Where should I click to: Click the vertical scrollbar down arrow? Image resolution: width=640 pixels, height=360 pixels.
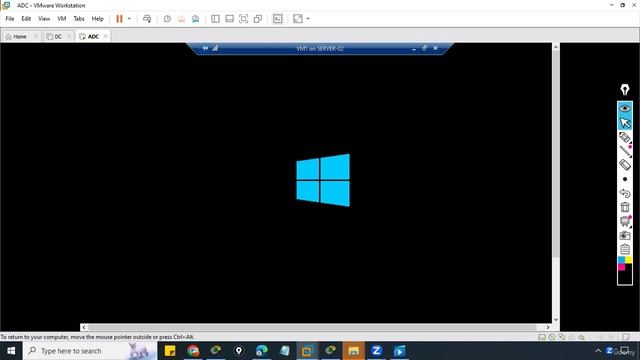point(556,320)
